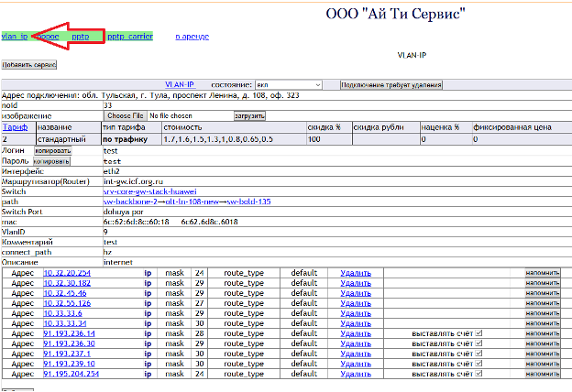Click the 'загрузить' upload button
The height and width of the screenshot is (392, 572).
[x=249, y=116]
